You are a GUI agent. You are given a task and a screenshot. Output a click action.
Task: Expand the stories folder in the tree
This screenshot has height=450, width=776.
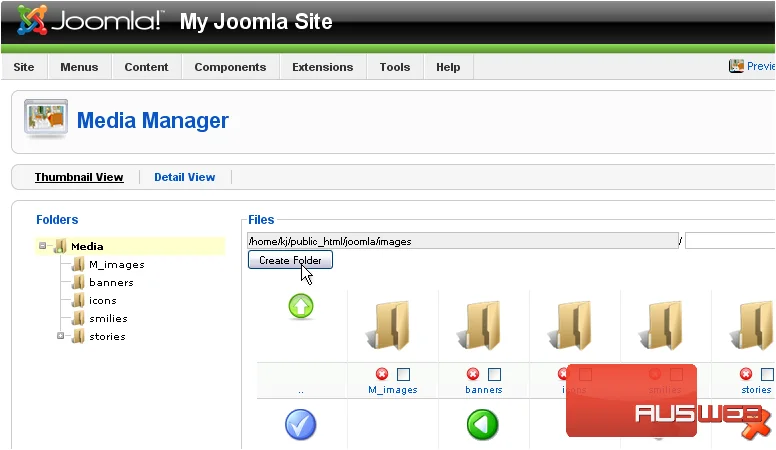[x=60, y=336]
